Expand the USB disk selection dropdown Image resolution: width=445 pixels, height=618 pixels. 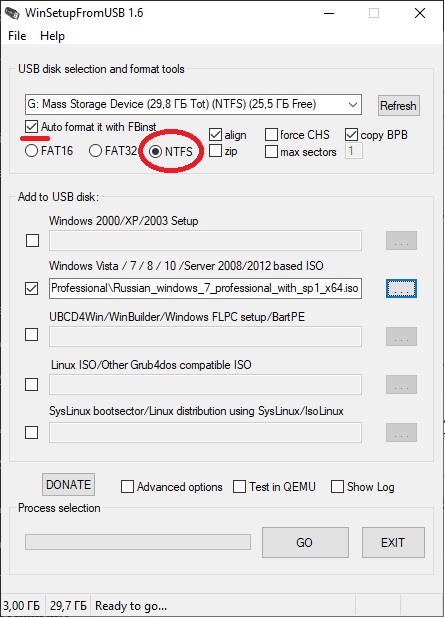[352, 105]
